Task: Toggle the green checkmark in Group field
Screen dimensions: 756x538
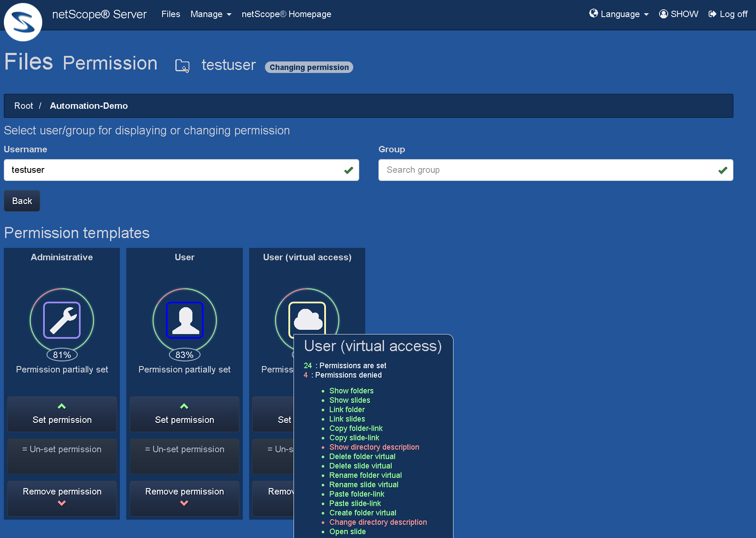Action: [723, 170]
